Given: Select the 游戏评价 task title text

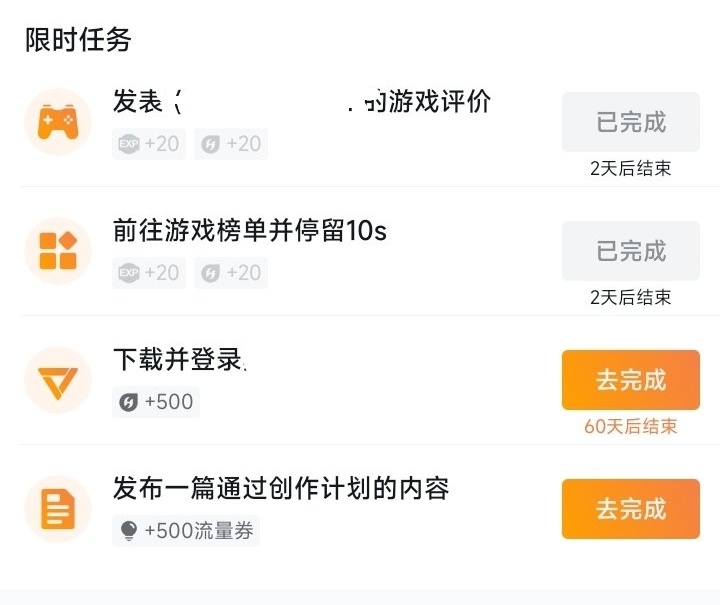Looking at the screenshot, I should (x=302, y=102).
